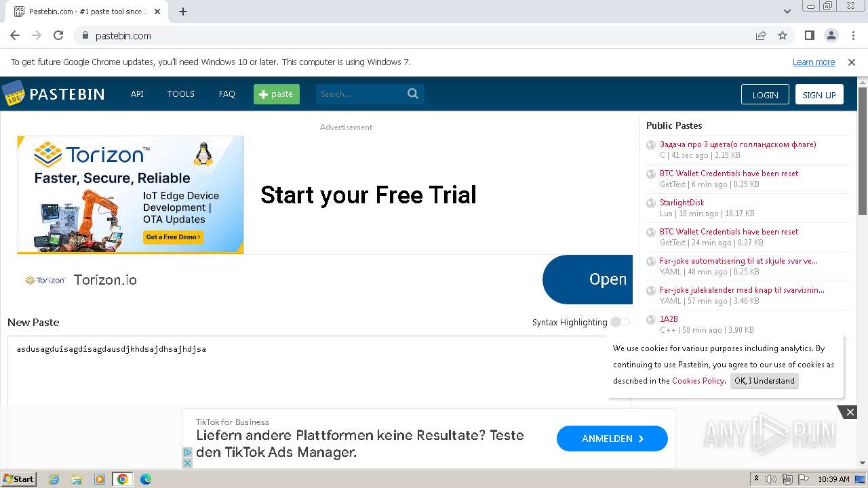Click the green paste button
Image resolution: width=868 pixels, height=488 pixels.
pos(277,94)
